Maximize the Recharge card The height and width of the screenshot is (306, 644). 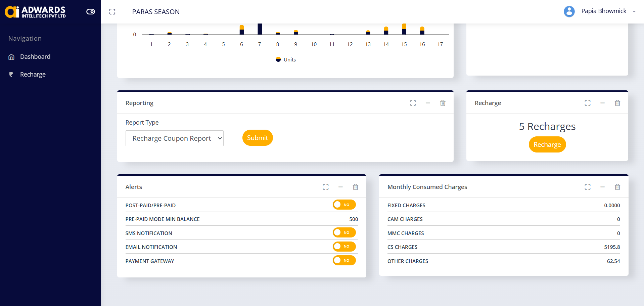pos(588,103)
